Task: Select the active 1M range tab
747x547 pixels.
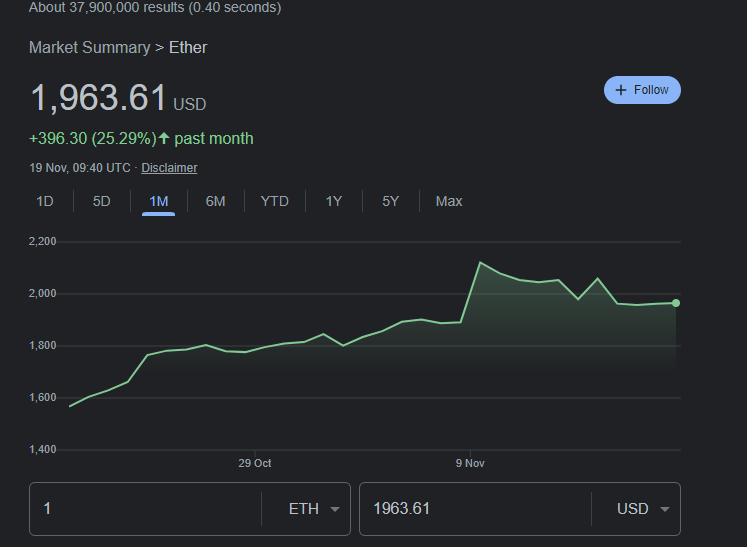Action: point(158,201)
